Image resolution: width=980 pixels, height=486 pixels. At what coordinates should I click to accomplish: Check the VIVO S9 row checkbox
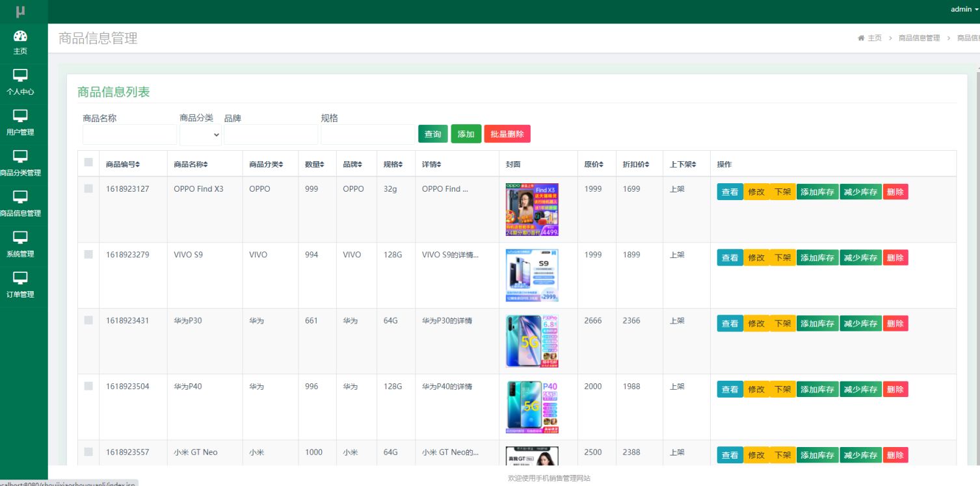click(88, 254)
